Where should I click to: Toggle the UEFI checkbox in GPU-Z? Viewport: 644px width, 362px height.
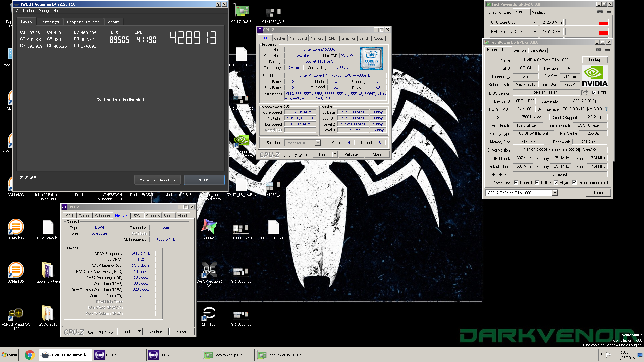[594, 93]
